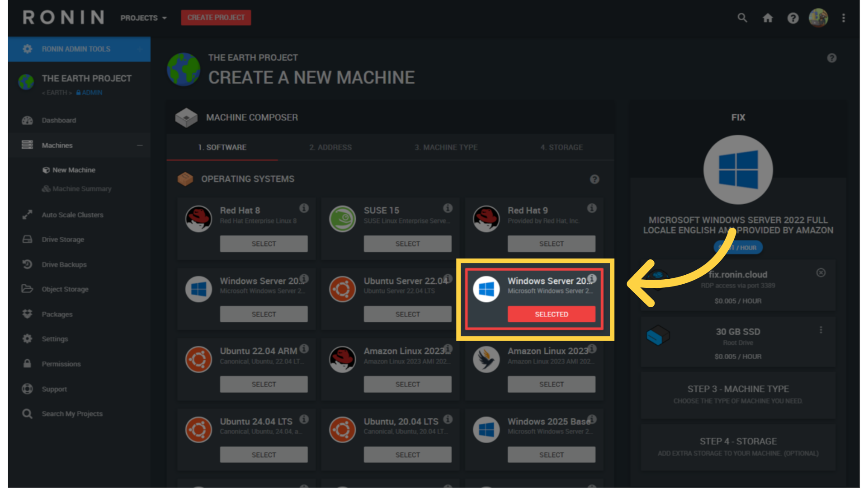Open the search icon in top bar
Screen dimensions: 868x488
(x=742, y=18)
